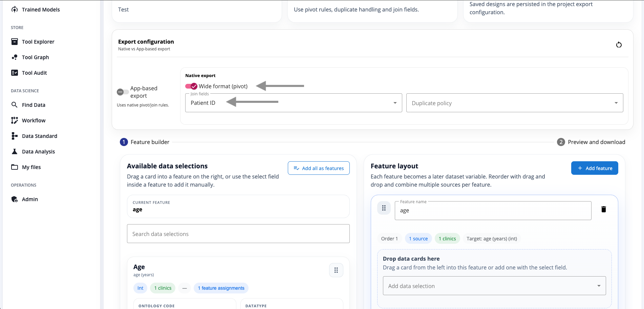644x309 pixels.
Task: Toggle the App-based export switch
Action: pos(123,92)
